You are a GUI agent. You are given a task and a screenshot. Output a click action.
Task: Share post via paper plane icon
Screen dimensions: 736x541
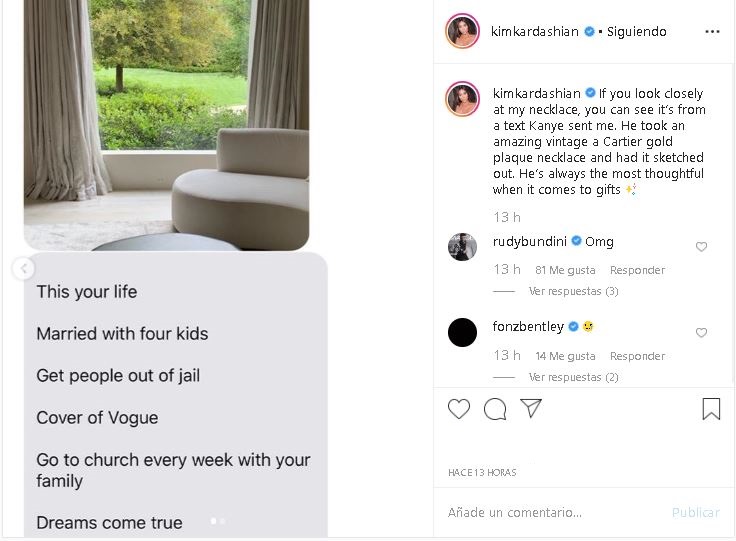pyautogui.click(x=531, y=409)
